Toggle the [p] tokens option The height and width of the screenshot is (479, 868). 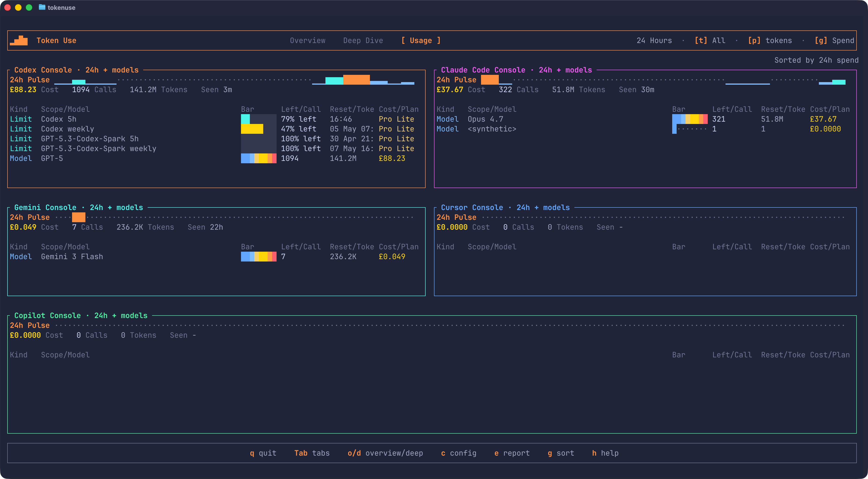click(x=770, y=40)
